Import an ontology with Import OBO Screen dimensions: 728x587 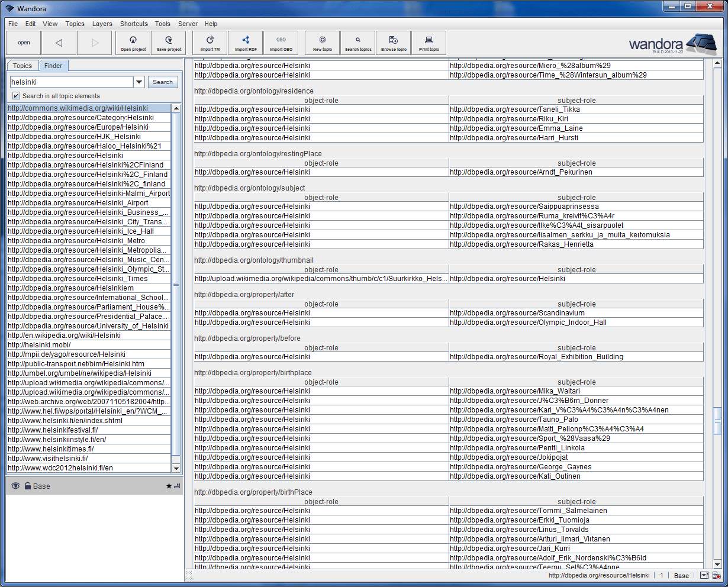pyautogui.click(x=281, y=43)
